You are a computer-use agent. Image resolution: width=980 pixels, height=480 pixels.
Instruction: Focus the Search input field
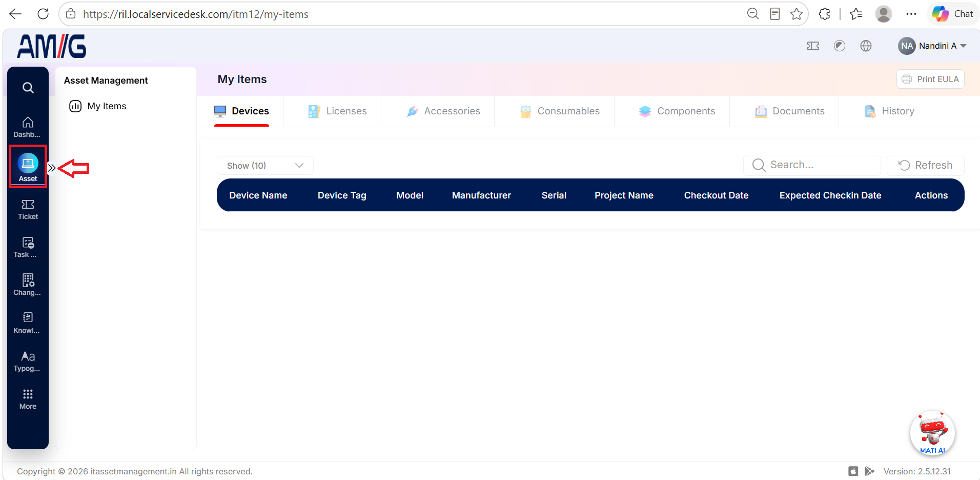coord(812,165)
